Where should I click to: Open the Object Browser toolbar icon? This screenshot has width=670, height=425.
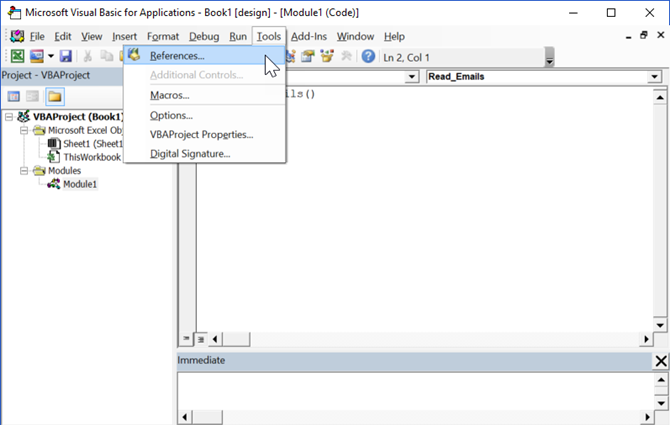tap(327, 57)
